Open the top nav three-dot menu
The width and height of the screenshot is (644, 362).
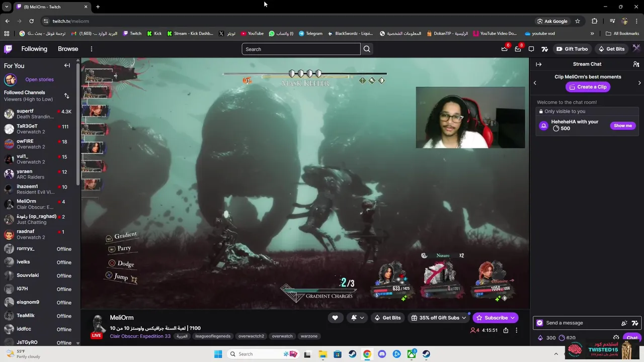point(92,49)
